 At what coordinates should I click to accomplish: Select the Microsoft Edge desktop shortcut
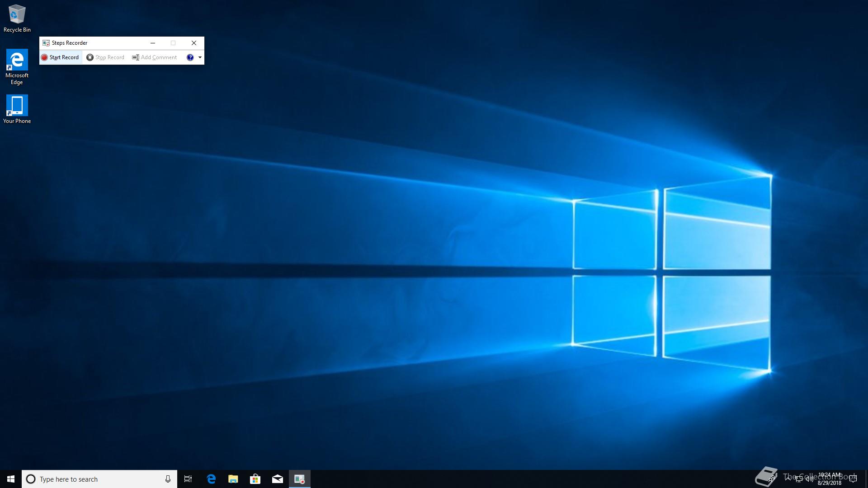[x=17, y=67]
